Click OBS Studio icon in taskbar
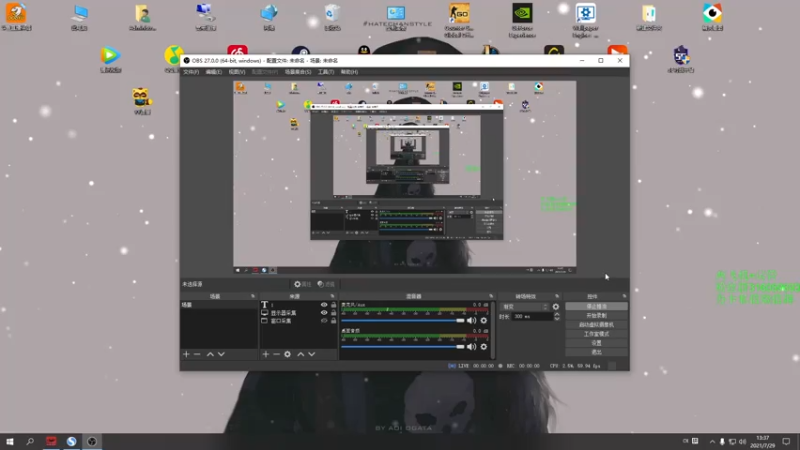Screen dimensions: 800x450 (92, 441)
